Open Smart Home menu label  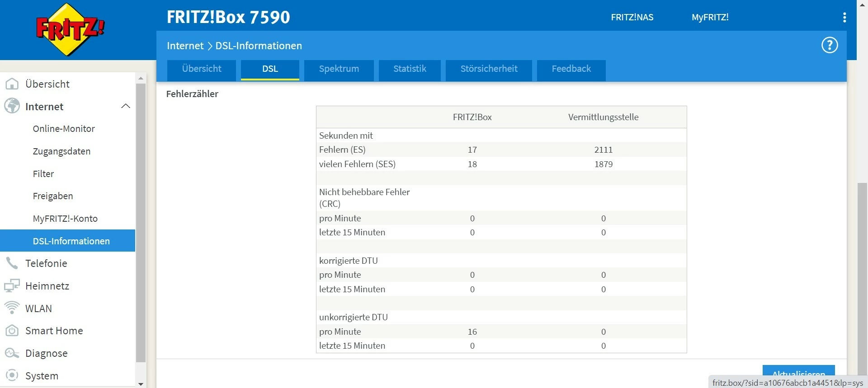[54, 331]
